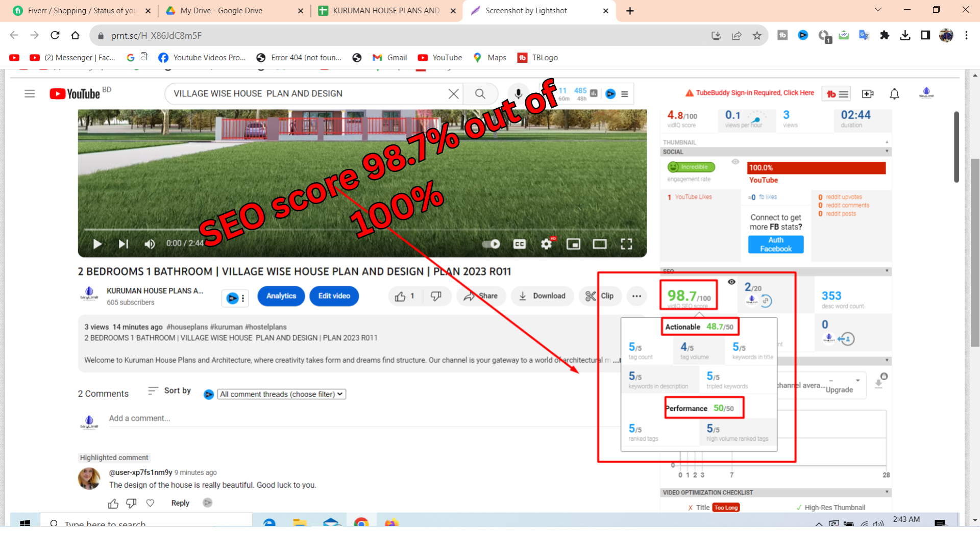Open more actions three-dot menu

pos(636,296)
